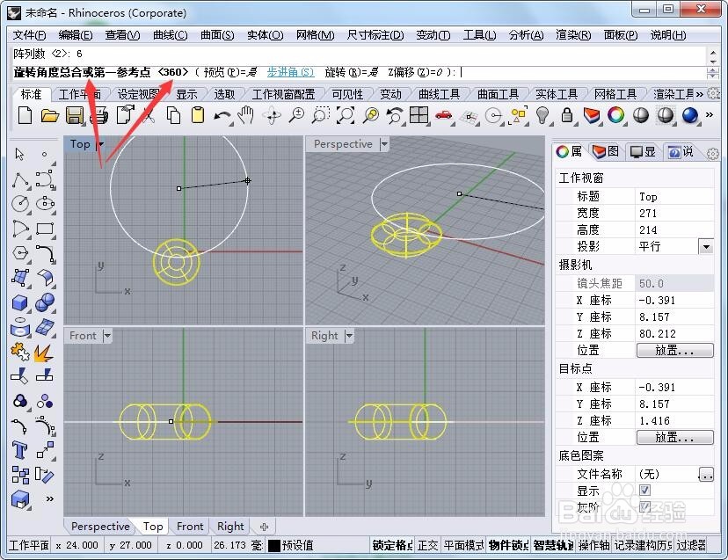Viewport: 728px width, 560px height.
Task: Expand more standard toolbar icons chevron
Action: tap(710, 114)
